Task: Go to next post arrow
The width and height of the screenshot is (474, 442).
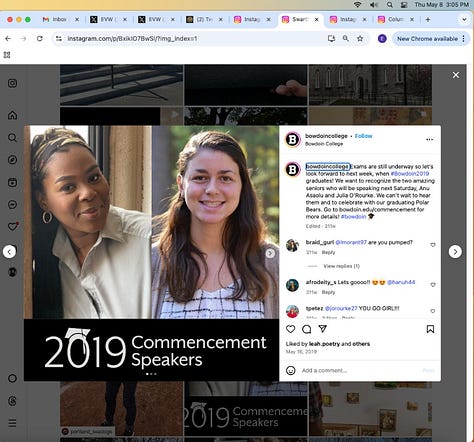Action: [455, 252]
